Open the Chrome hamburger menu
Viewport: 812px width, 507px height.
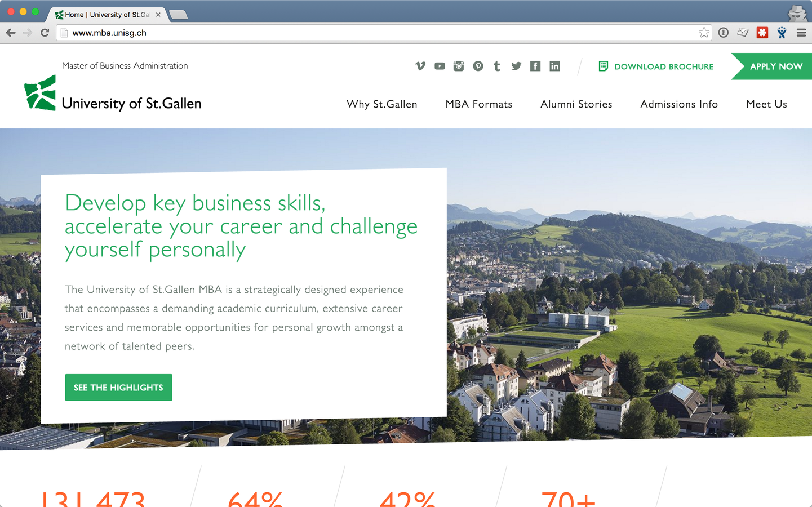click(801, 33)
